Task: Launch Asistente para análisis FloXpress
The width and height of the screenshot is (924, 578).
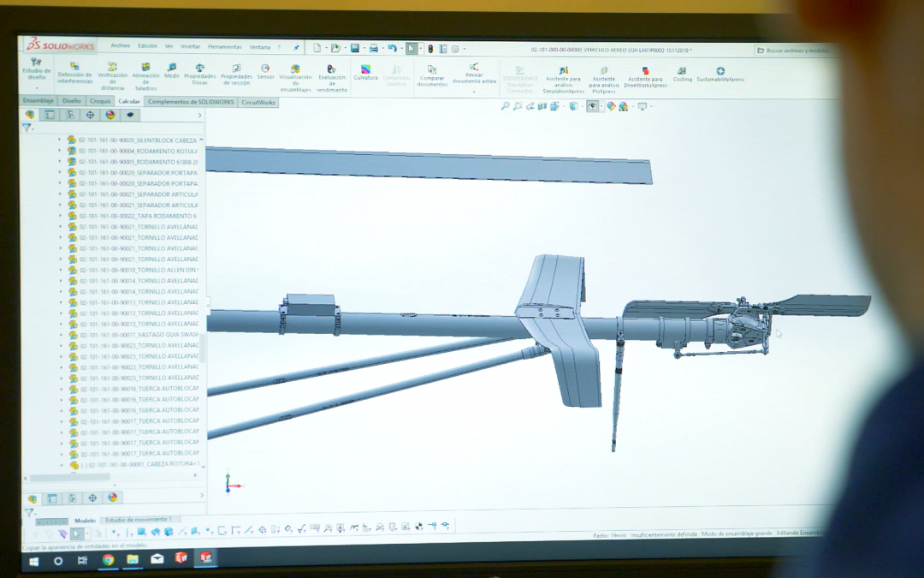Action: coord(603,80)
